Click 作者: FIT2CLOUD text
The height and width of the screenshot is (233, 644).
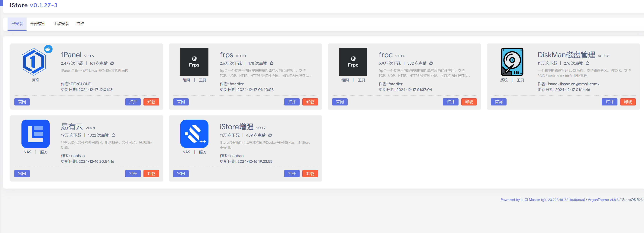pyautogui.click(x=76, y=84)
